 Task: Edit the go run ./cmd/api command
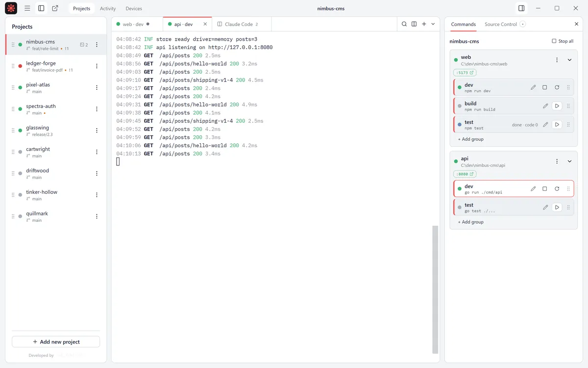click(x=533, y=189)
